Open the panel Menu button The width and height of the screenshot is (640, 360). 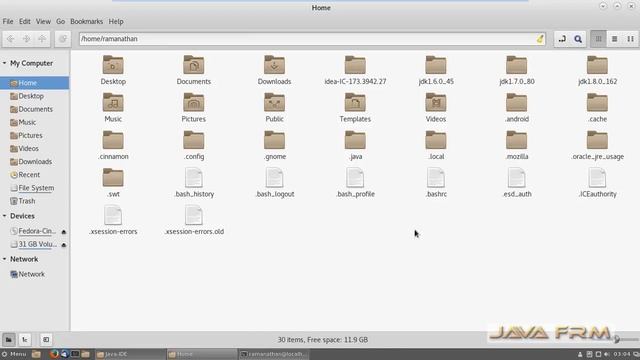tap(14, 354)
